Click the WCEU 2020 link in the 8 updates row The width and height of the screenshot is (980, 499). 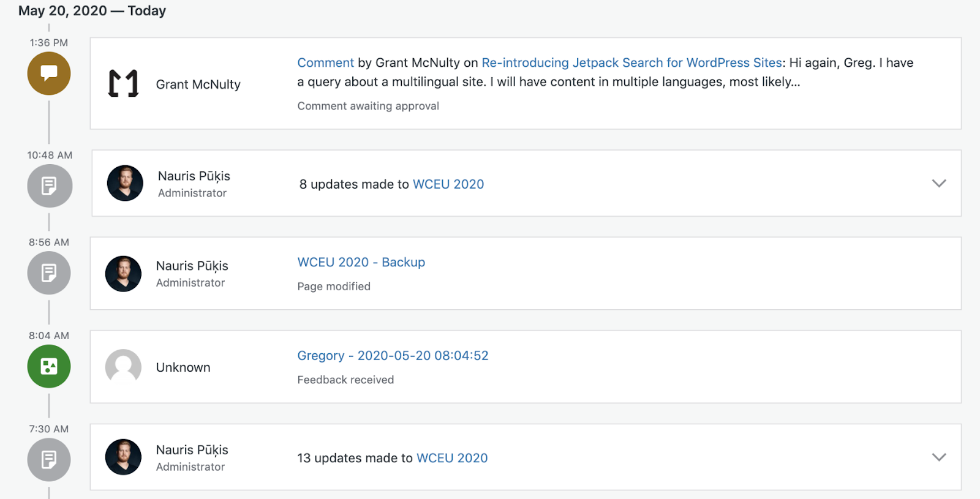click(x=448, y=184)
